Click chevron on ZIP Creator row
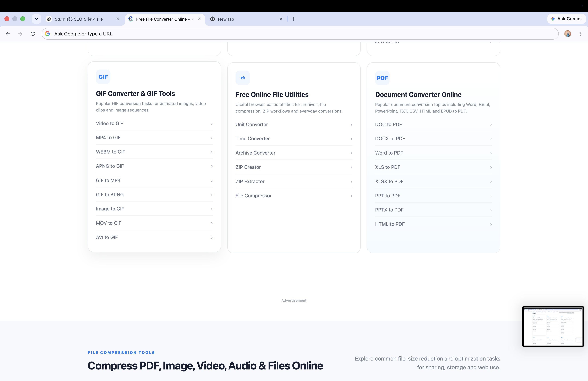588x381 pixels. 351,168
